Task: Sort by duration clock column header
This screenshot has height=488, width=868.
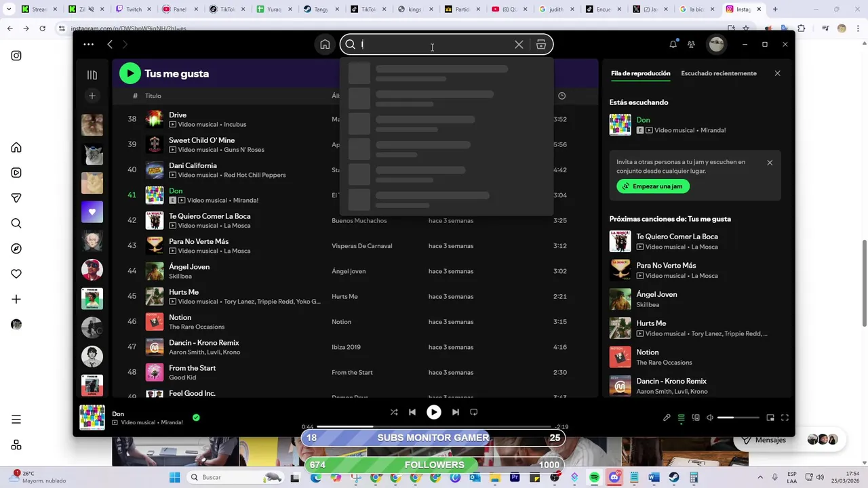Action: coord(561,96)
